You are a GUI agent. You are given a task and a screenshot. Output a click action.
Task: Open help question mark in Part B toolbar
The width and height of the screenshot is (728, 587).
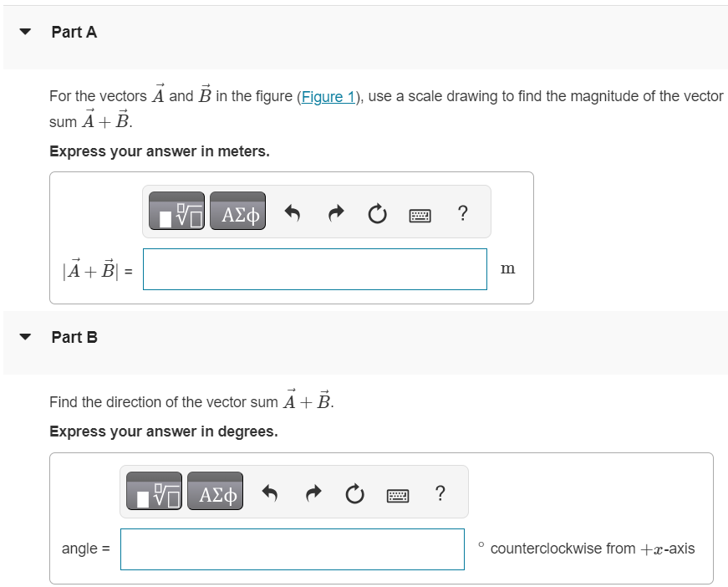pyautogui.click(x=440, y=493)
